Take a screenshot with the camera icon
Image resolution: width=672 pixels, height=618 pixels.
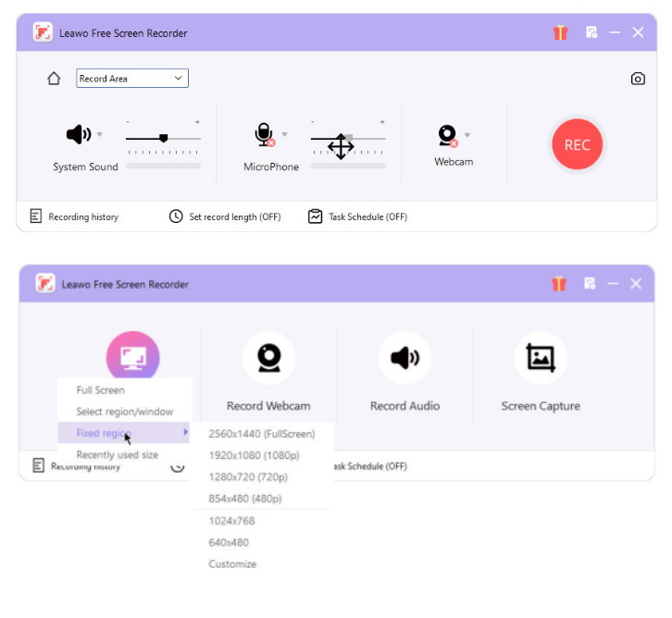tap(638, 79)
